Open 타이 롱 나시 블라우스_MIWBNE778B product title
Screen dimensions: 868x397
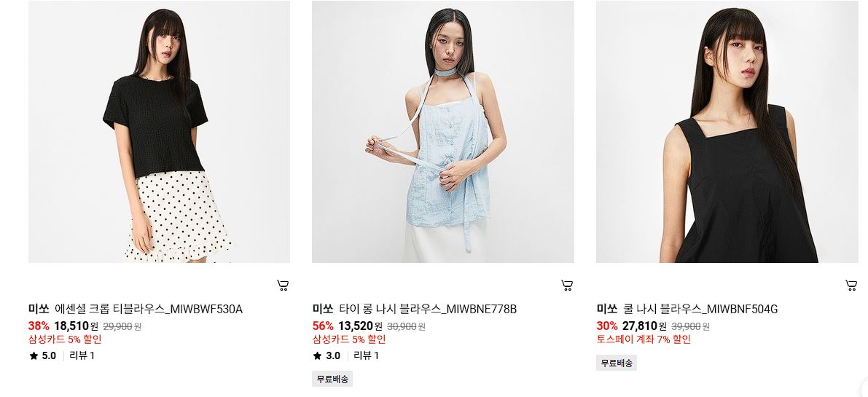(428, 309)
